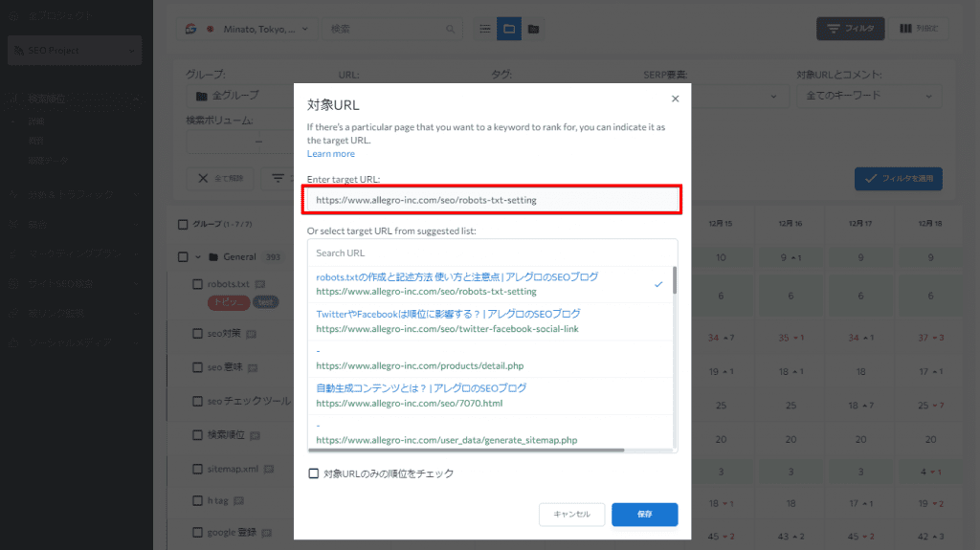Click the Search URL field in suggested list
The image size is (980, 550).
[x=492, y=253]
